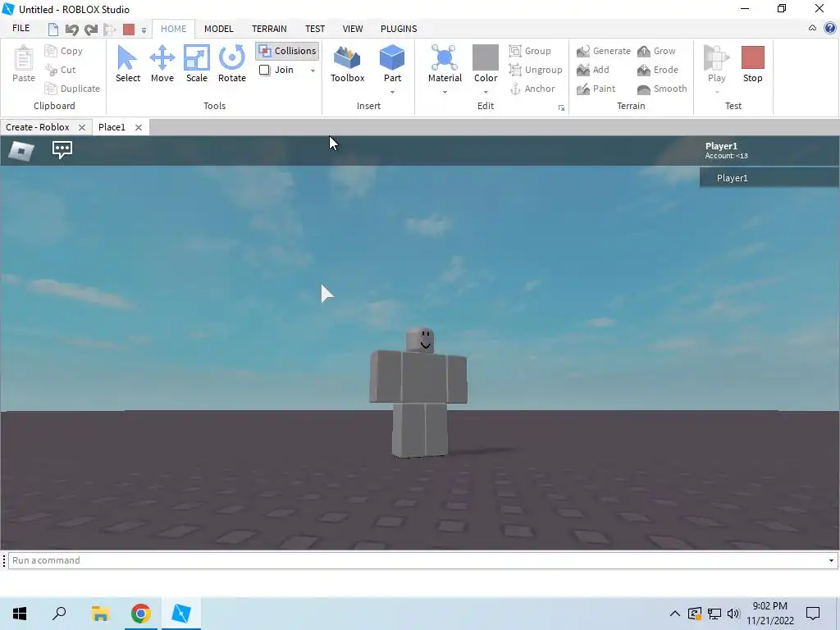Expand the Color dropdown arrow
The width and height of the screenshot is (840, 630).
point(486,92)
